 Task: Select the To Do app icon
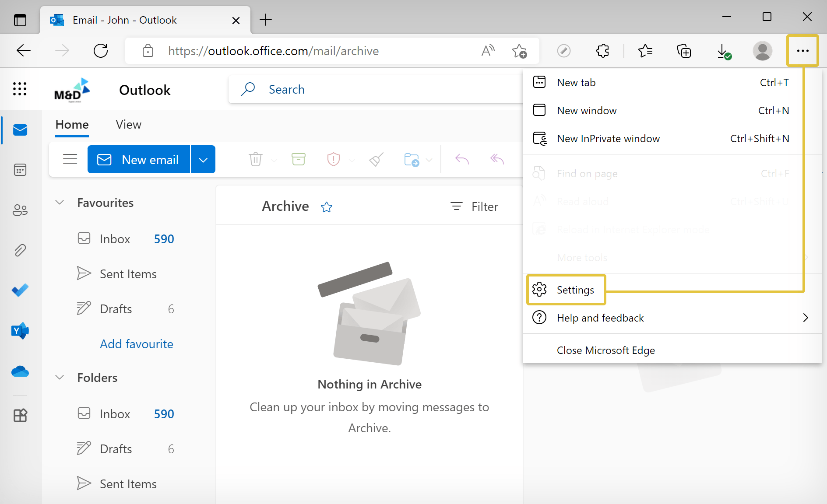[20, 290]
